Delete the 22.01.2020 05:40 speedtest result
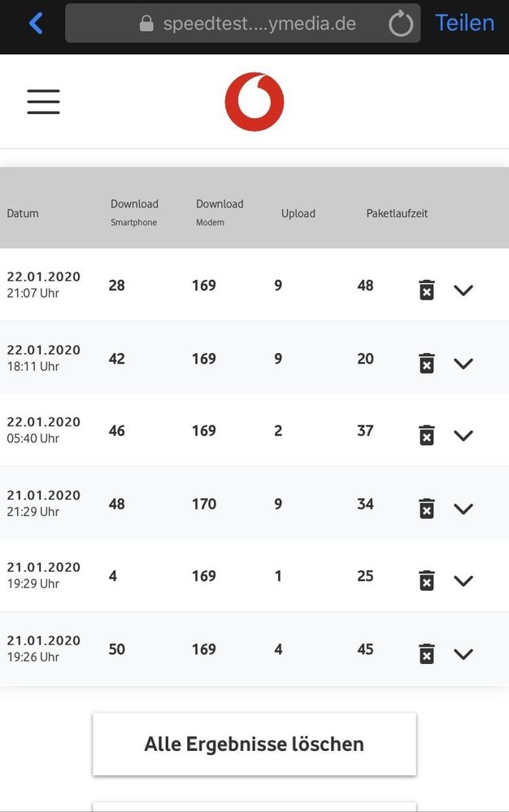 point(426,434)
